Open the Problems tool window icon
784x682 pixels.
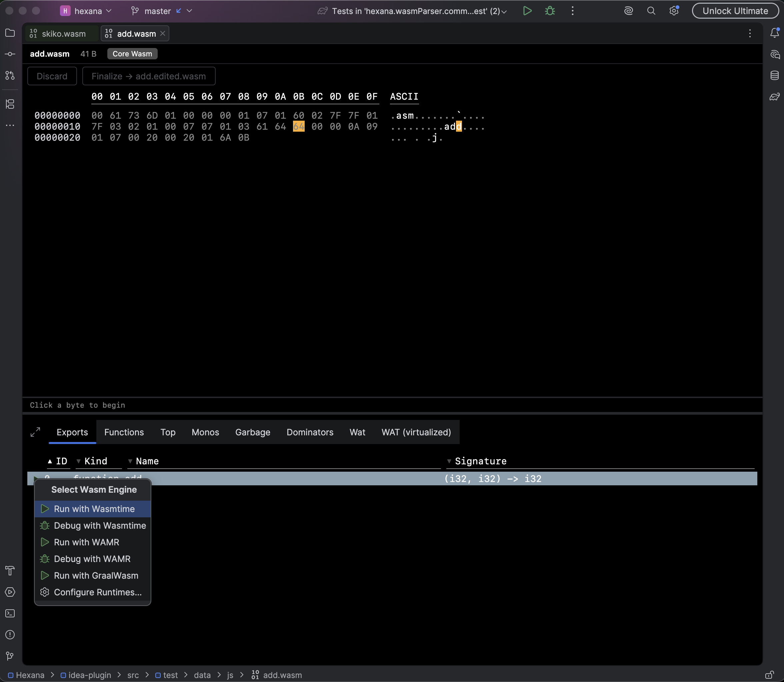point(10,635)
